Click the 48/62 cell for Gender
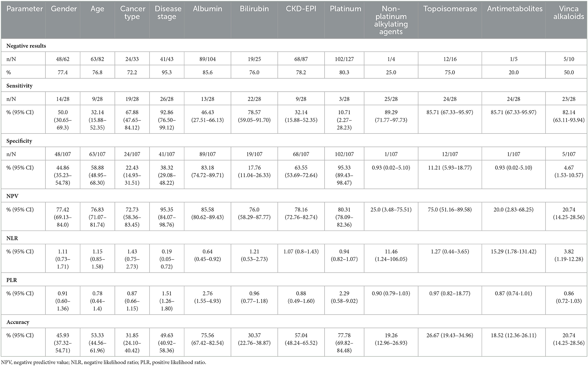Image resolution: width=588 pixels, height=366 pixels. tap(63, 59)
